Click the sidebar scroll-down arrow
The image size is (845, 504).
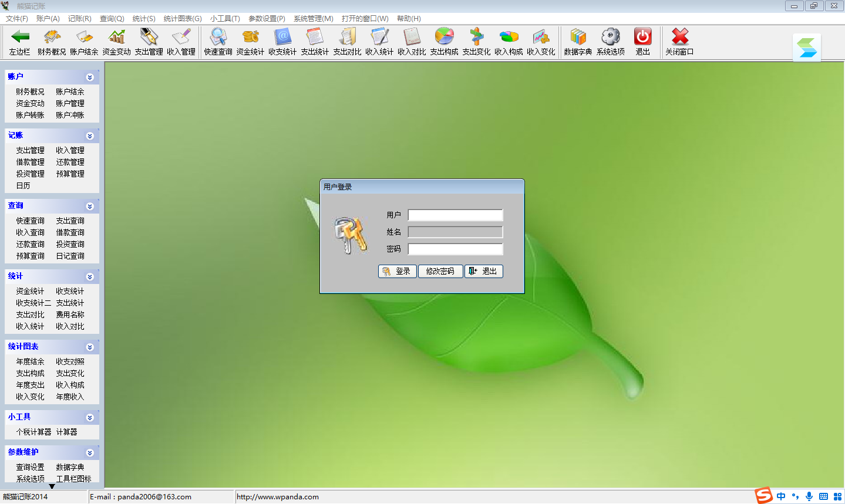pos(52,486)
